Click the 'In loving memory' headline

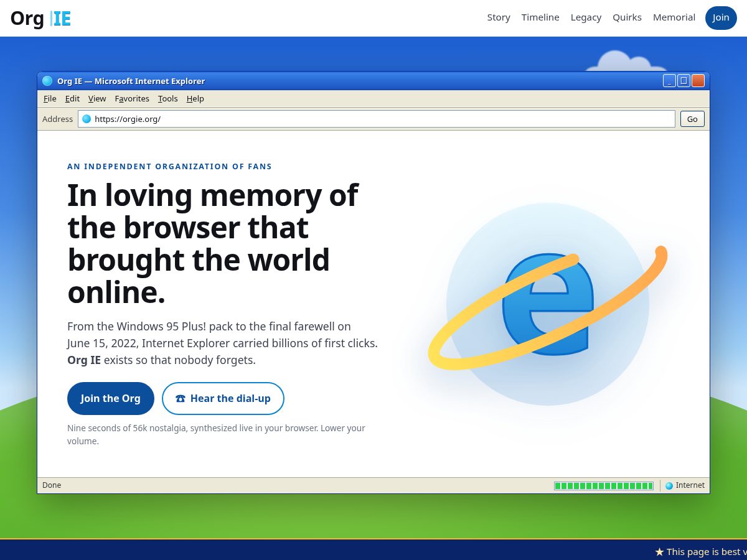click(x=213, y=244)
